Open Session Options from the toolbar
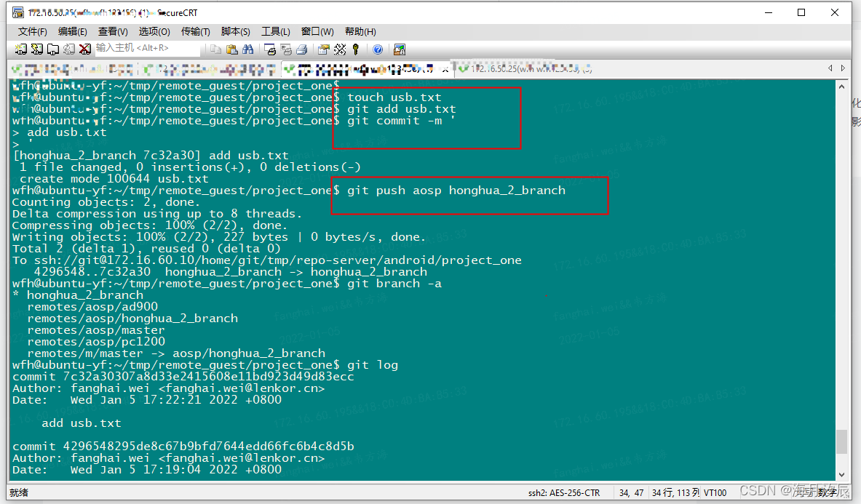Viewport: 861px width, 504px height. point(323,49)
